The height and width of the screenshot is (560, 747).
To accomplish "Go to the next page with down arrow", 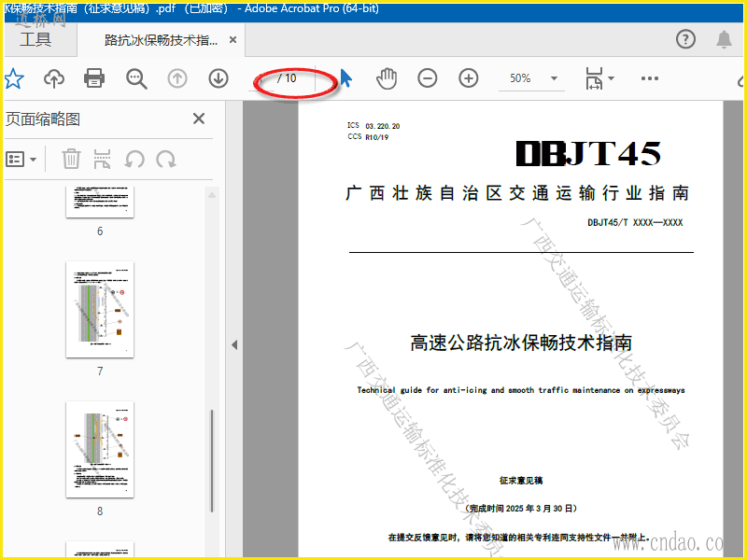I will (x=218, y=78).
